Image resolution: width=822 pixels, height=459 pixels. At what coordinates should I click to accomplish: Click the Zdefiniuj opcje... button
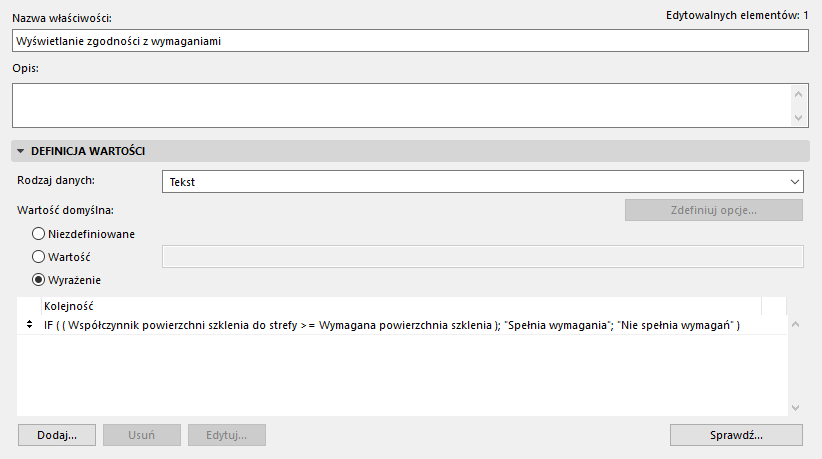pos(713,210)
